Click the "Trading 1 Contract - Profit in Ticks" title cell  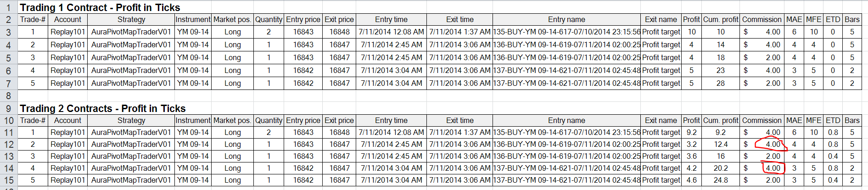point(100,7)
